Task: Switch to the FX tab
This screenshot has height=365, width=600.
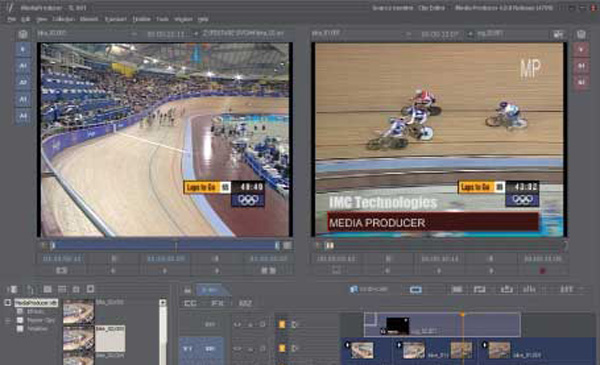Action: point(217,303)
